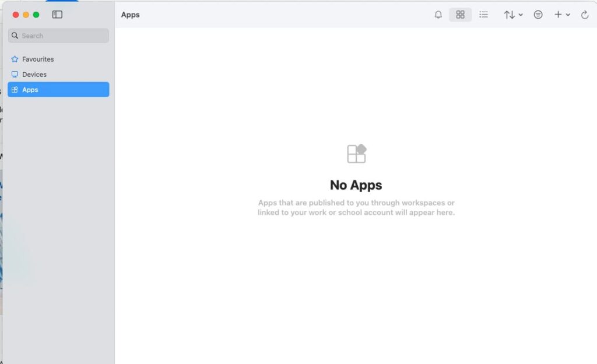Minimize the window with yellow button
This screenshot has height=364, width=597.
click(x=26, y=15)
